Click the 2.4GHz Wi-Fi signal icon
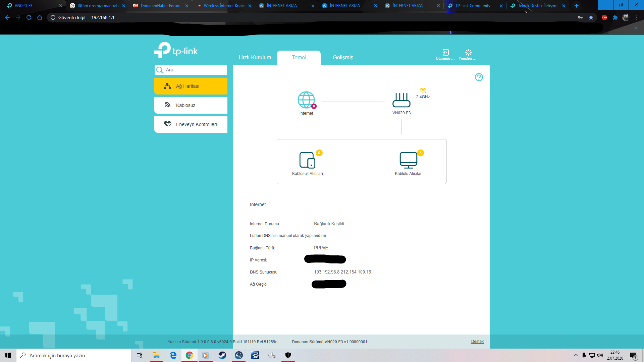 click(x=423, y=90)
